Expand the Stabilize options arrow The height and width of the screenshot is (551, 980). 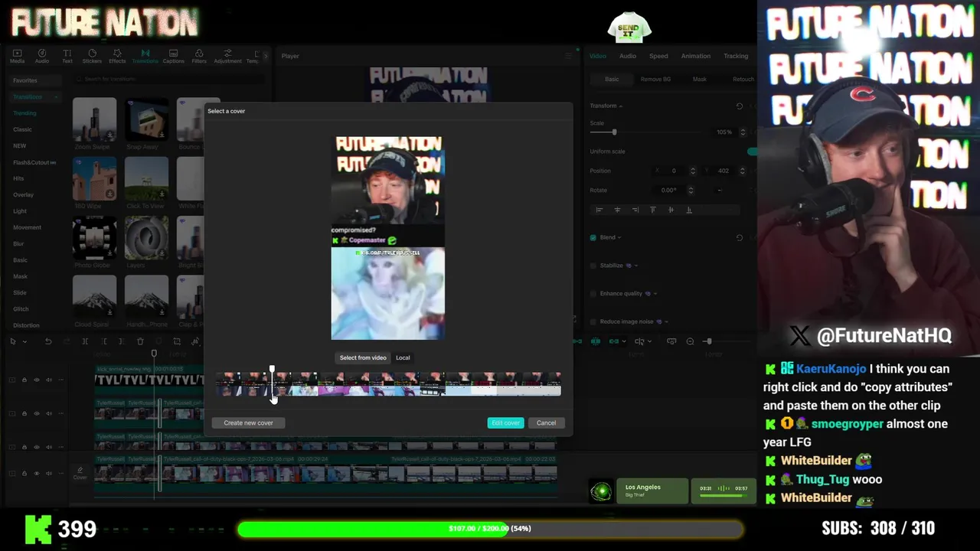point(636,266)
